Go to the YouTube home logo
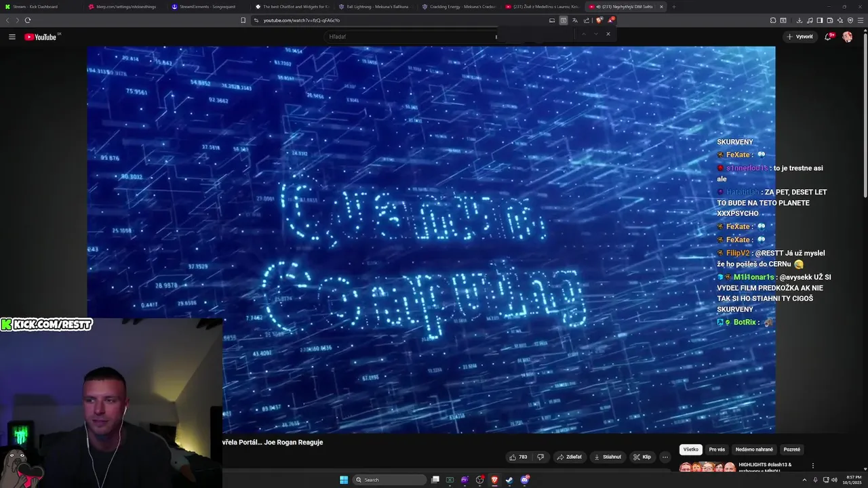Viewport: 868px width, 488px height. coord(42,37)
